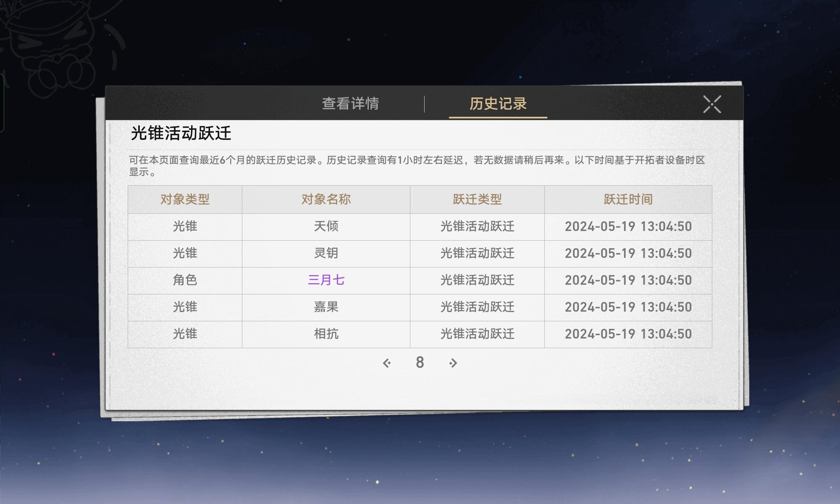Click 光锥 type cell in 天倾 row
Viewport: 840px width, 504px height.
(x=185, y=226)
